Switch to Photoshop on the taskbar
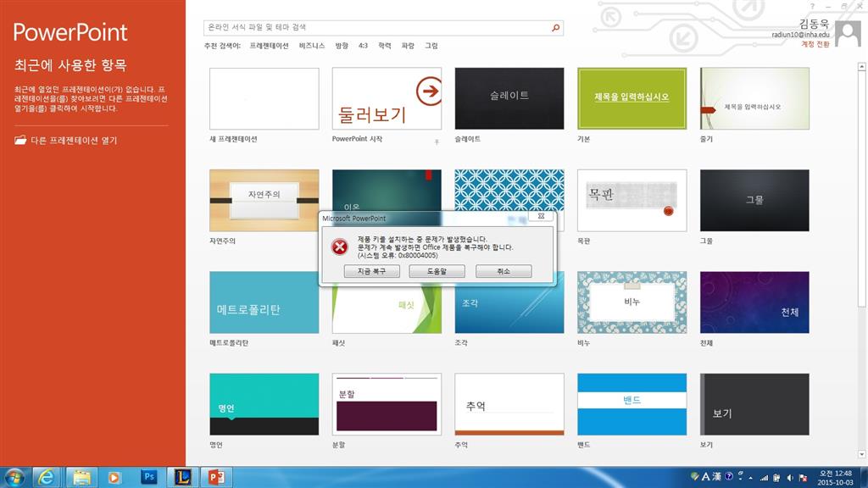The image size is (868, 488). point(148,476)
